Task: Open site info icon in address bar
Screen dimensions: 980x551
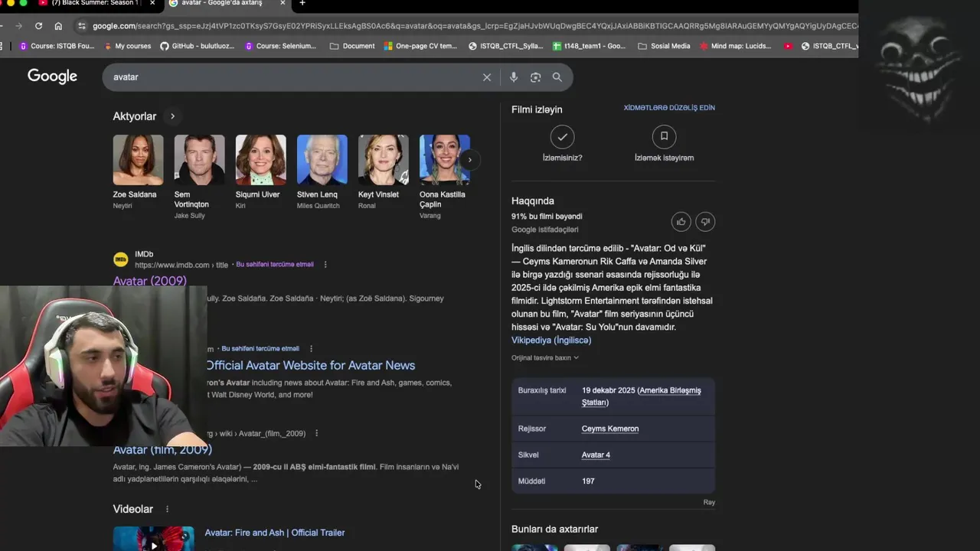Action: [x=82, y=25]
